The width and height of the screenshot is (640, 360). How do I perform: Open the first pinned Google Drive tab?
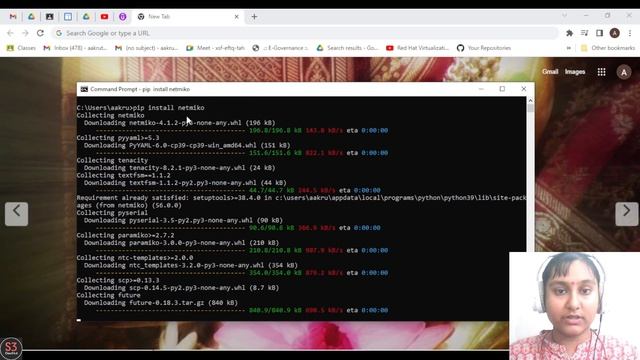tap(31, 17)
